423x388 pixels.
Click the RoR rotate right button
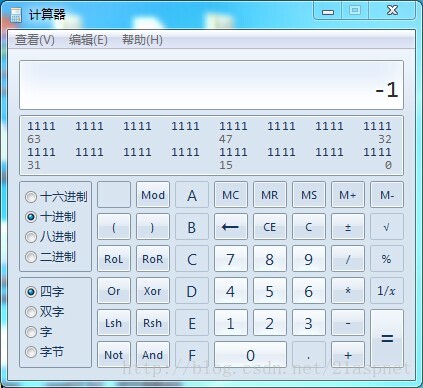point(153,259)
